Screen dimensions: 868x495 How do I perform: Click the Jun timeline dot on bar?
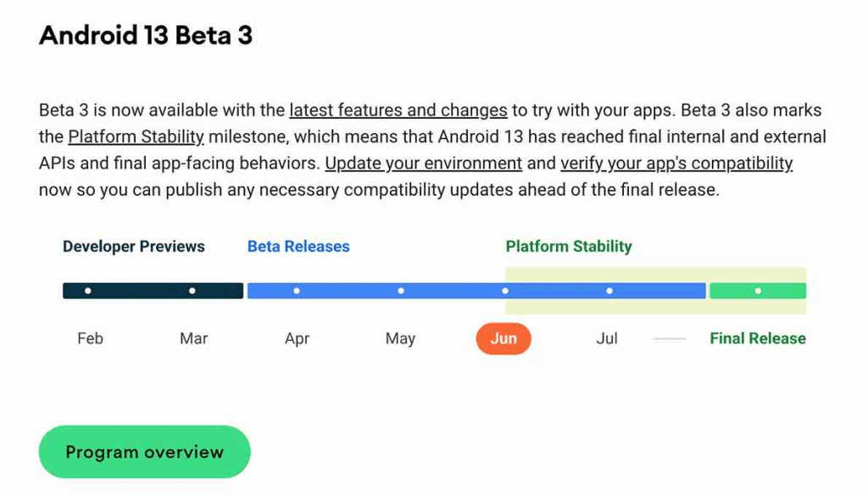coord(505,291)
